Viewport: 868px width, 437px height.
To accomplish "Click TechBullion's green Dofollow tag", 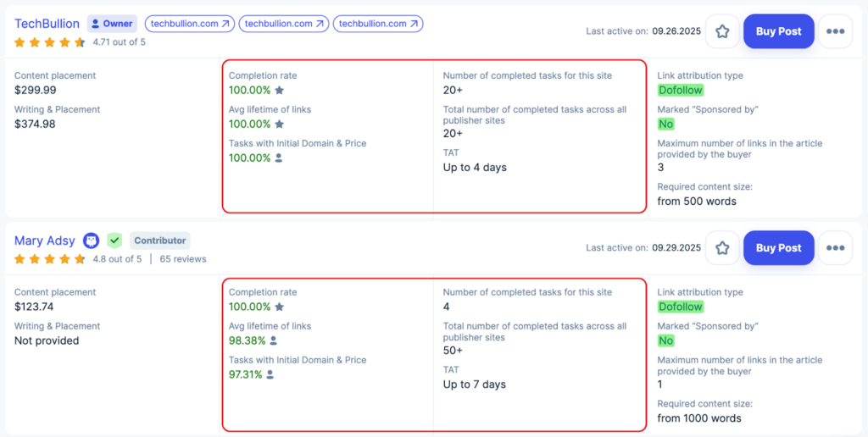I will [x=681, y=90].
